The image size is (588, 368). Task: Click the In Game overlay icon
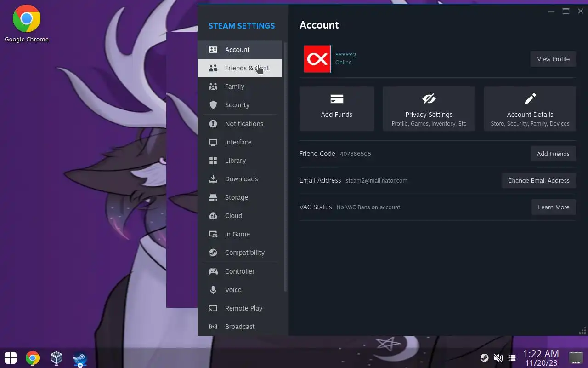click(x=213, y=234)
